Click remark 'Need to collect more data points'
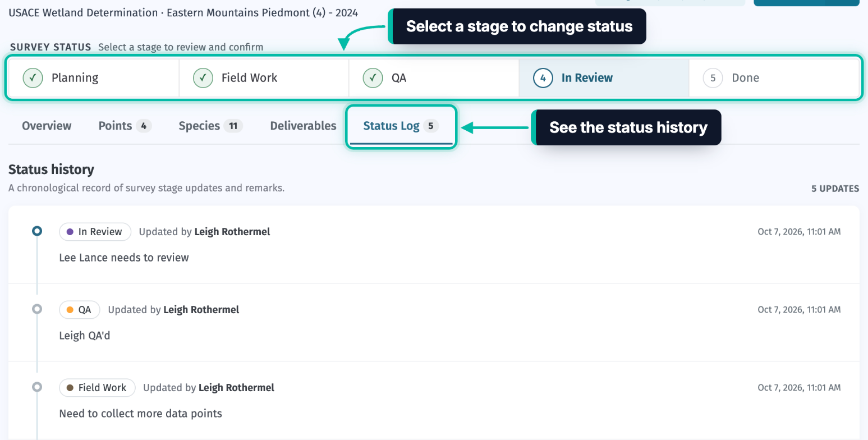 [141, 414]
